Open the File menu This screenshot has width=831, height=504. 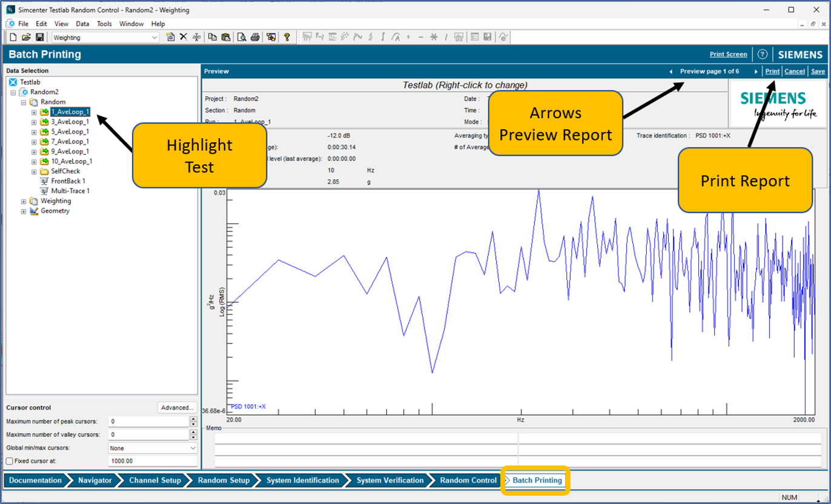pyautogui.click(x=23, y=24)
